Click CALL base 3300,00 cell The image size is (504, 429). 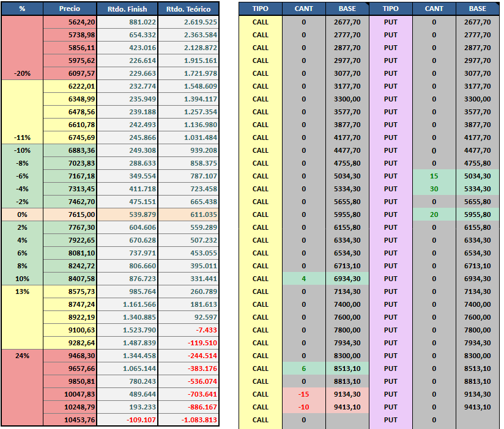pyautogui.click(x=347, y=99)
